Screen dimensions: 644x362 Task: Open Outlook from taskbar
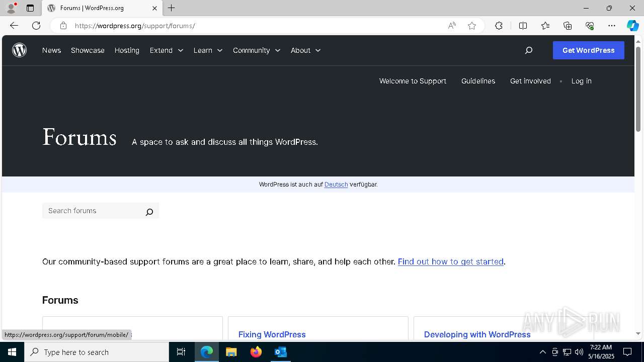[x=281, y=352]
